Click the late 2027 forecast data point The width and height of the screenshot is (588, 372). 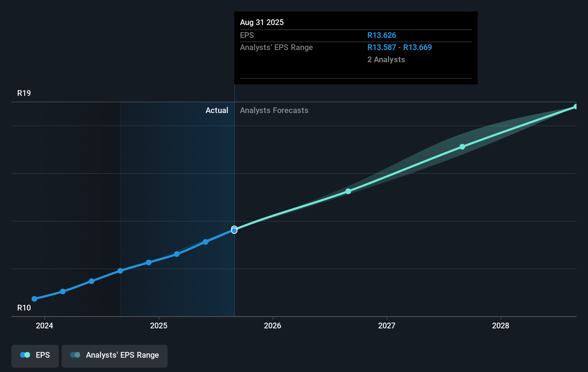(462, 146)
